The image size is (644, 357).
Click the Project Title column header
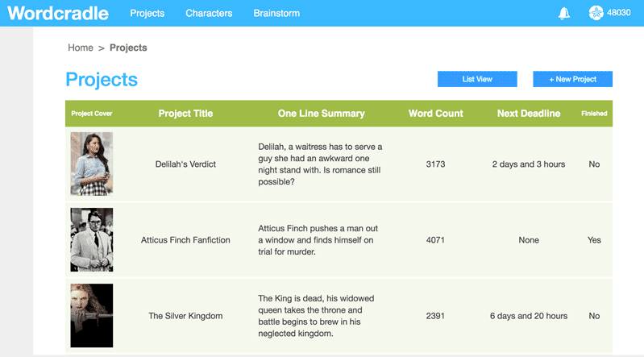(x=185, y=114)
